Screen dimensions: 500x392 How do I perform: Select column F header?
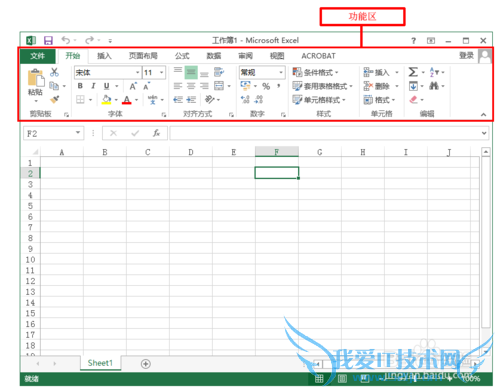click(277, 152)
